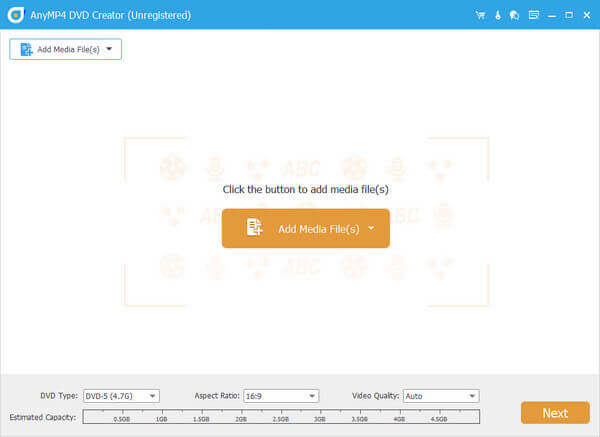Open the DVD Type dropdown

[121, 396]
